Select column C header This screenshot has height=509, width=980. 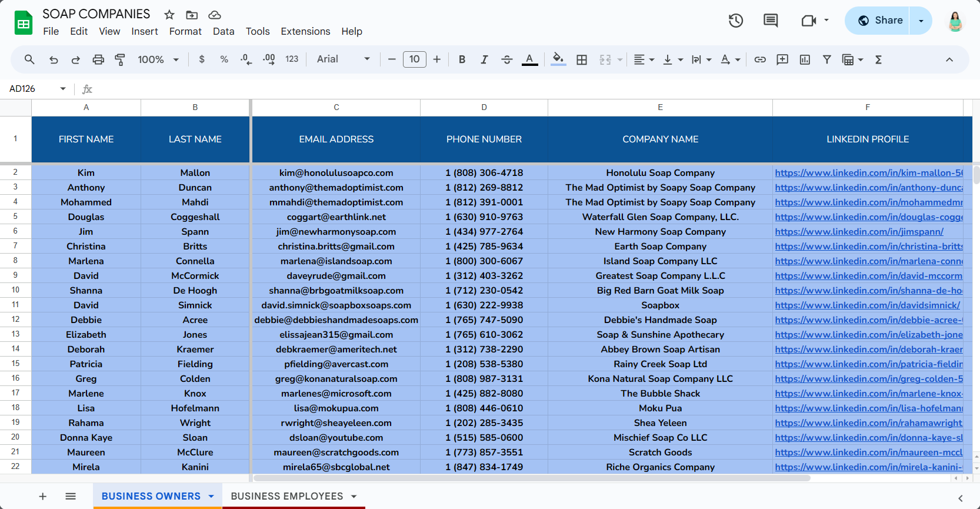click(336, 107)
